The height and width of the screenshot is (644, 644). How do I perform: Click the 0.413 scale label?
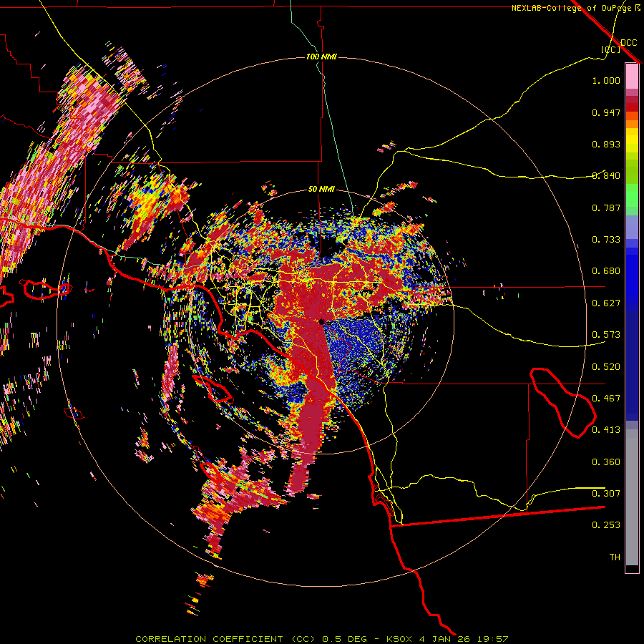tap(606, 430)
